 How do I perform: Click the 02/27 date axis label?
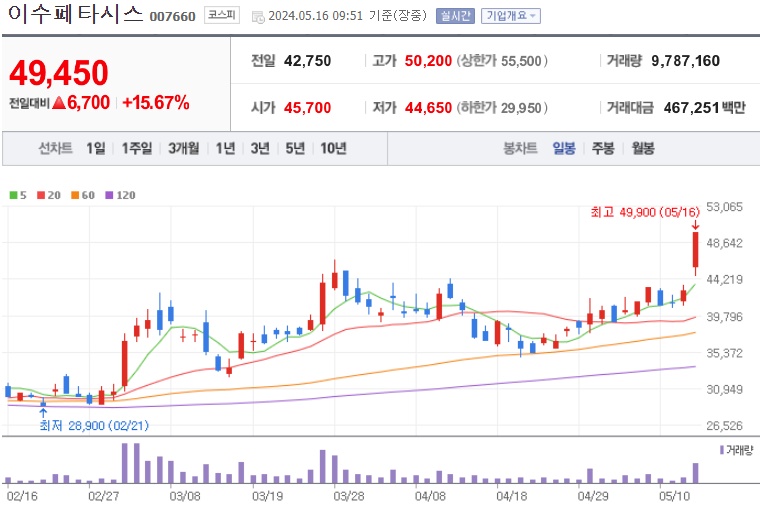[x=104, y=496]
